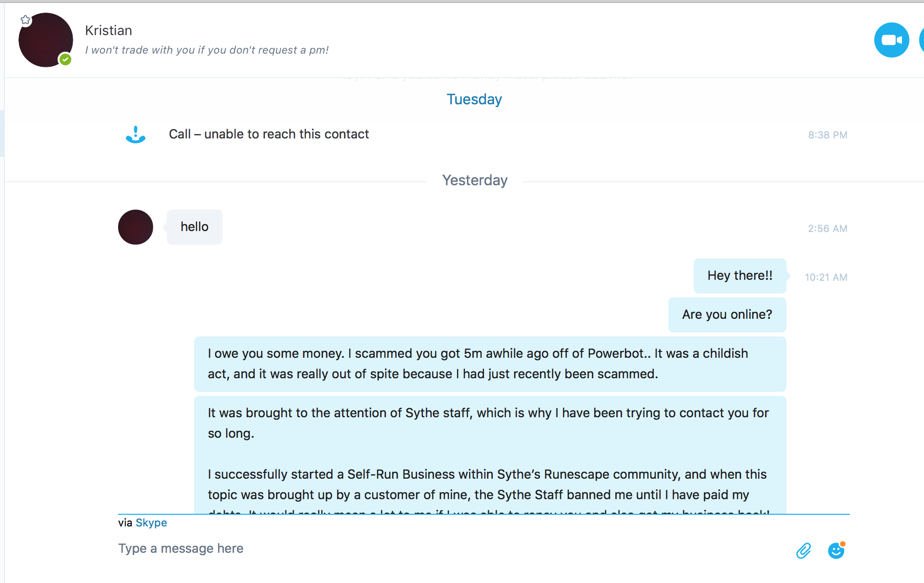Select the "hello" message bubble
This screenshot has width=924, height=583.
[x=195, y=227]
